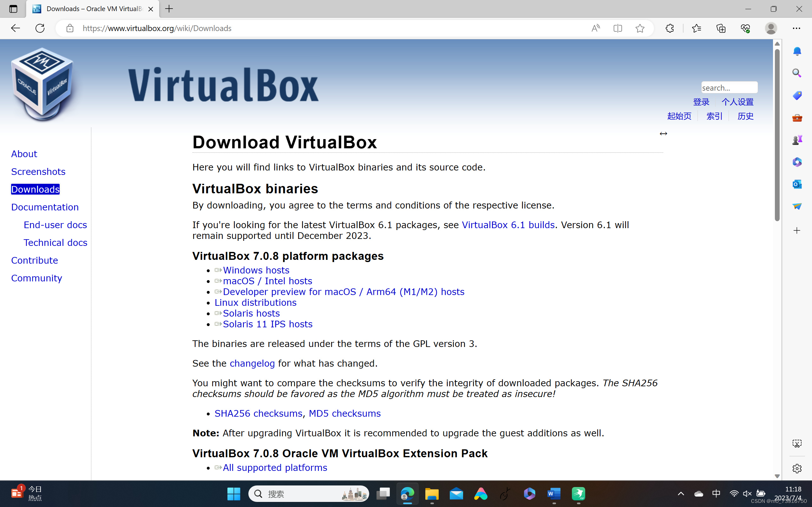Open sidebar search magnifier icon
This screenshot has width=812, height=507.
pyautogui.click(x=797, y=73)
